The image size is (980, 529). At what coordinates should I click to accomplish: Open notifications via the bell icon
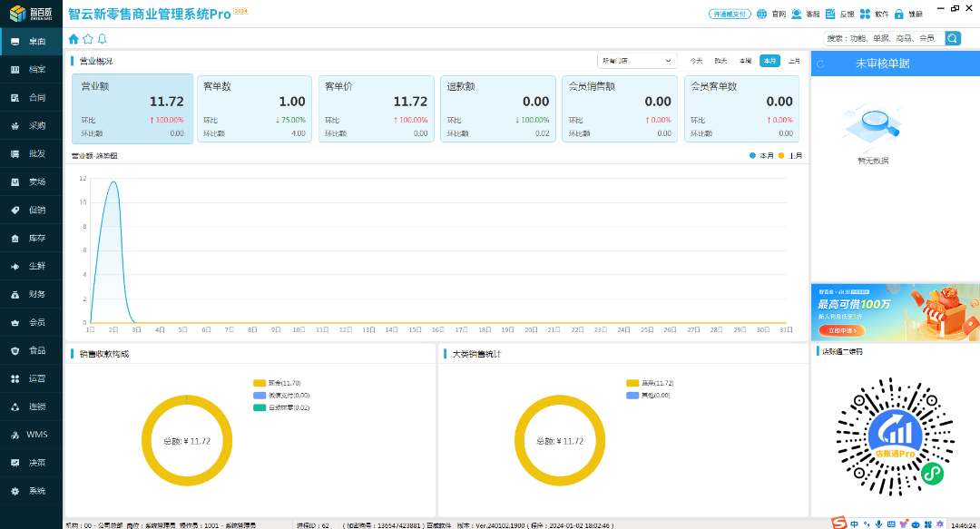point(102,39)
